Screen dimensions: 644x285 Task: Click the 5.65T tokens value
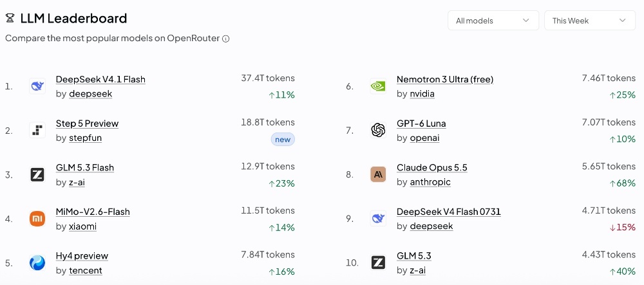coord(609,167)
